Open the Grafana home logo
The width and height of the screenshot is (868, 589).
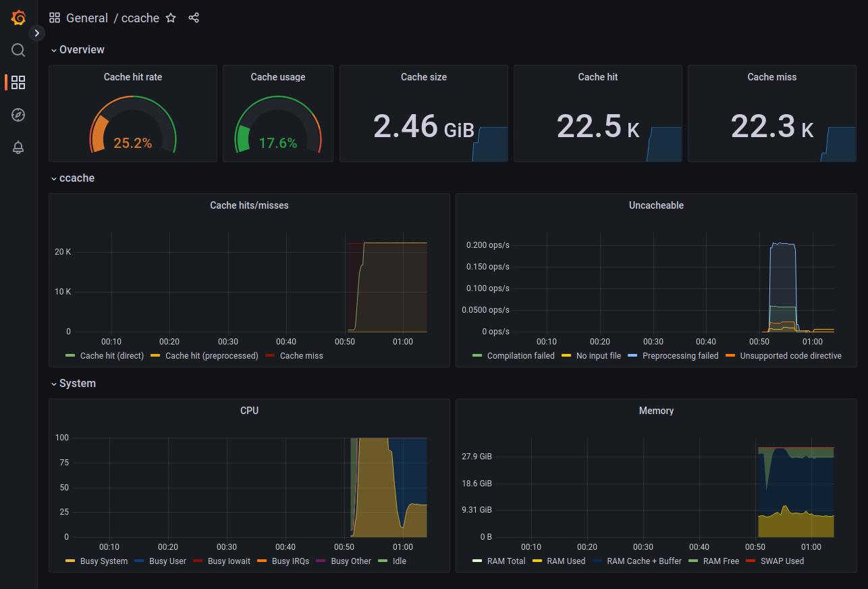point(18,18)
